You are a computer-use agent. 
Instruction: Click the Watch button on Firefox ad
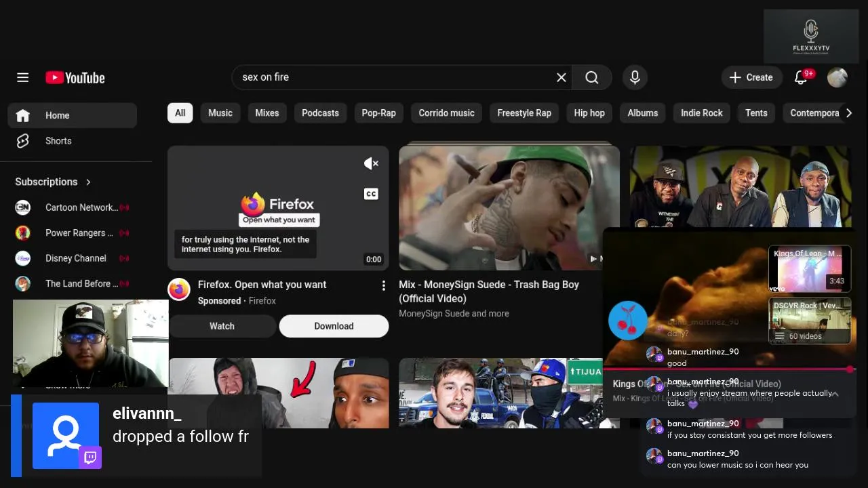click(x=222, y=326)
